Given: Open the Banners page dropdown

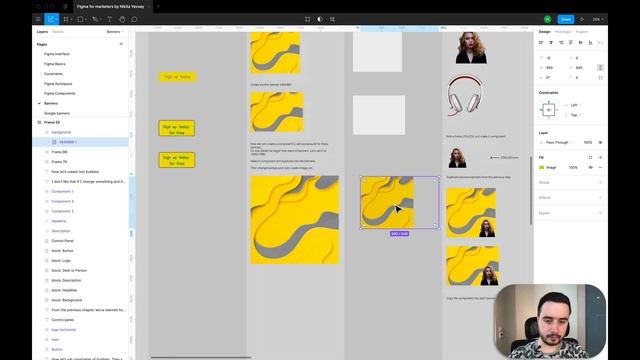Looking at the screenshot, I should pyautogui.click(x=115, y=32).
